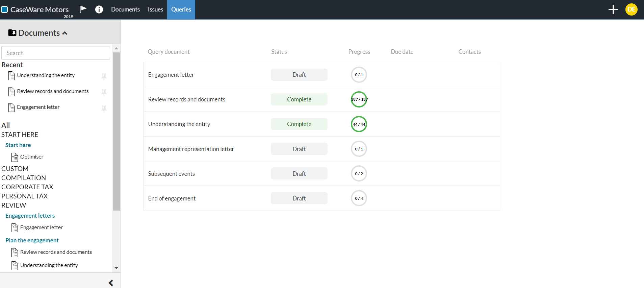Screen dimensions: 644x288
Task: Click the 44/44 progress circle
Action: click(359, 124)
